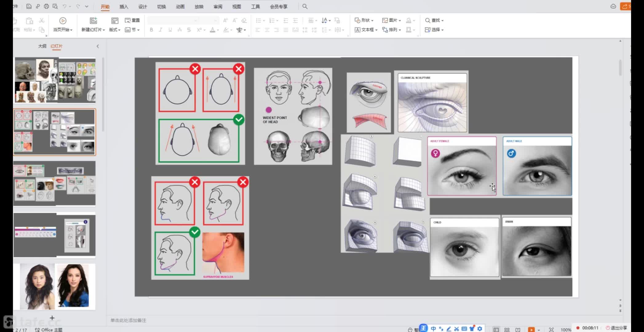Open the Review (审阅) tab

[218, 6]
